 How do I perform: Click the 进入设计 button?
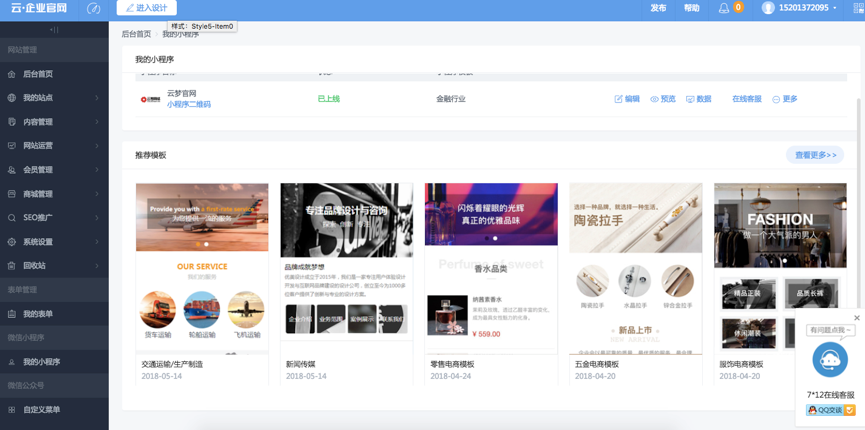pos(146,8)
